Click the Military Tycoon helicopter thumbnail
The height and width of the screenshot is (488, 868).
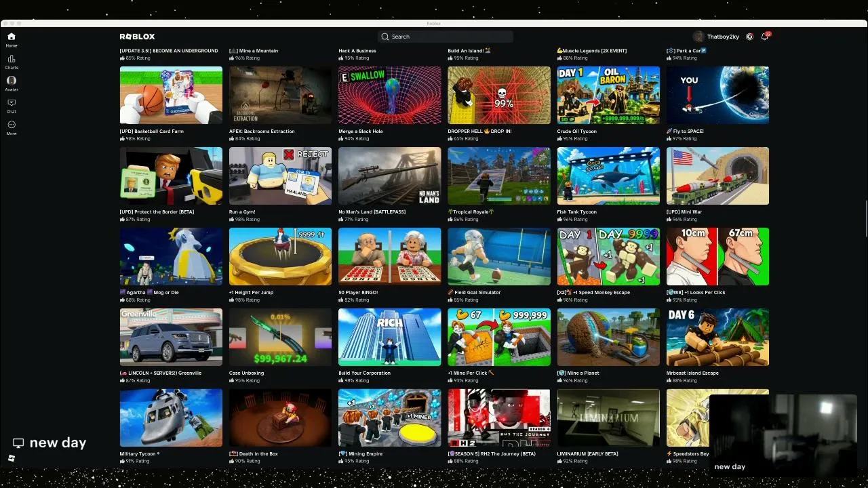[171, 418]
